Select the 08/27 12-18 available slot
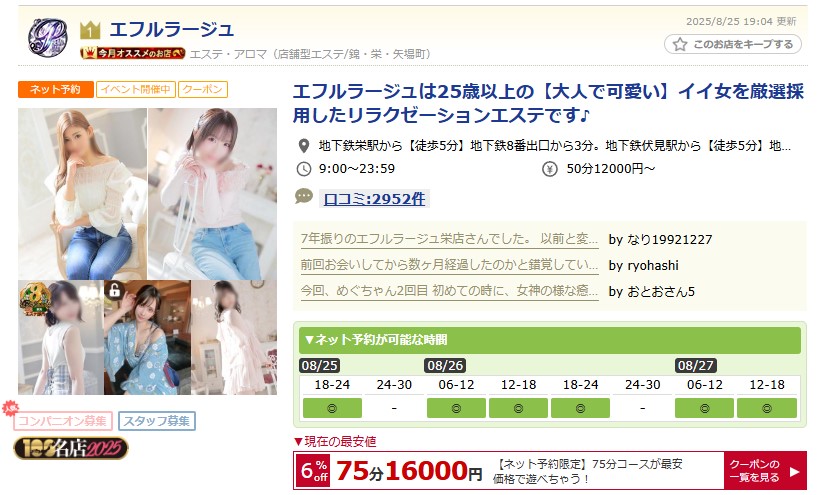The image size is (838, 495). (x=766, y=408)
